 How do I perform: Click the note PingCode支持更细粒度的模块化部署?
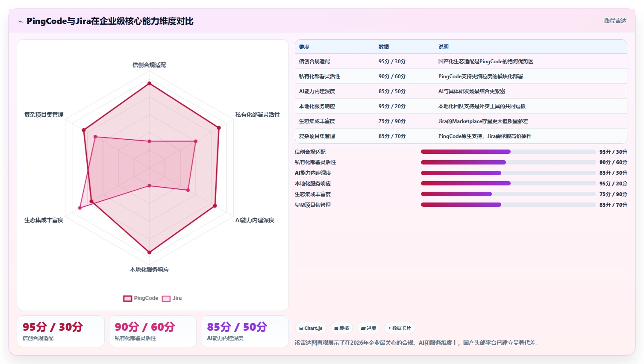coord(481,76)
